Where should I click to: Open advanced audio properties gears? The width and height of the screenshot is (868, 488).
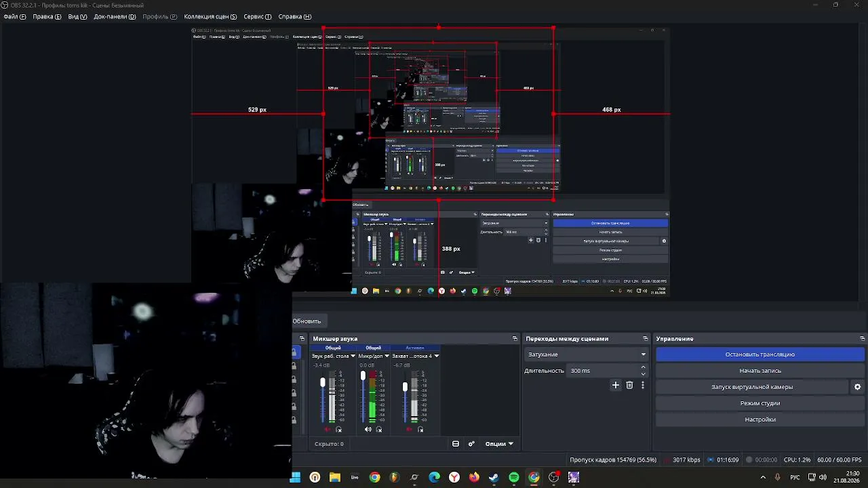pyautogui.click(x=472, y=444)
